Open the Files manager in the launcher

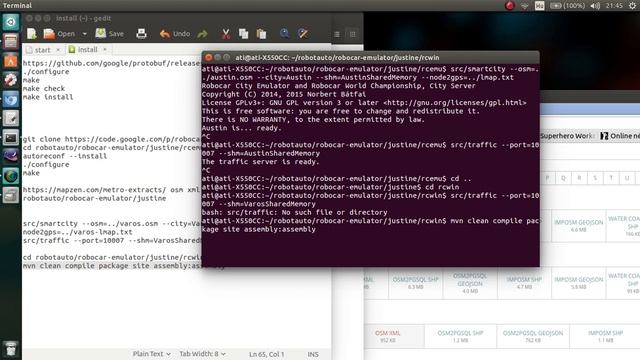click(x=11, y=41)
